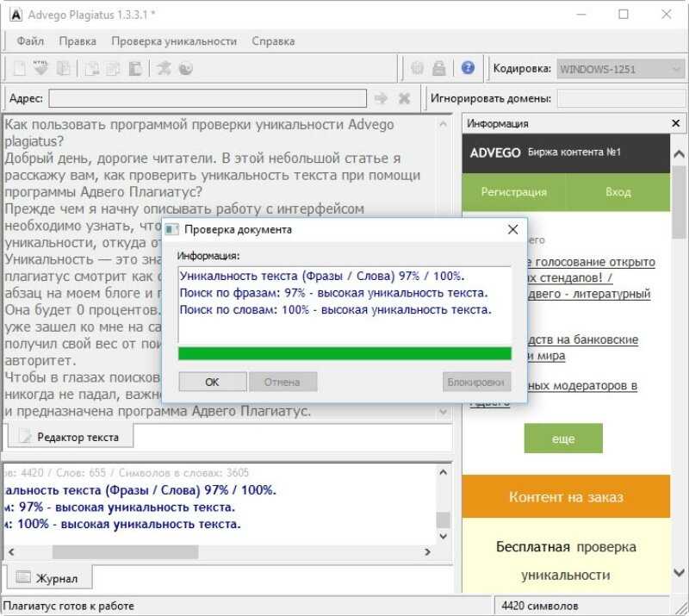This screenshot has height=616, width=689.
Task: Click the log pane scroll right arrow
Action: pyautogui.click(x=427, y=551)
